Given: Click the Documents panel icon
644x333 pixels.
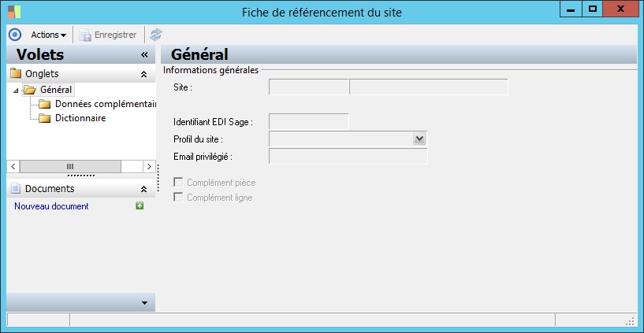Looking at the screenshot, I should 15,189.
